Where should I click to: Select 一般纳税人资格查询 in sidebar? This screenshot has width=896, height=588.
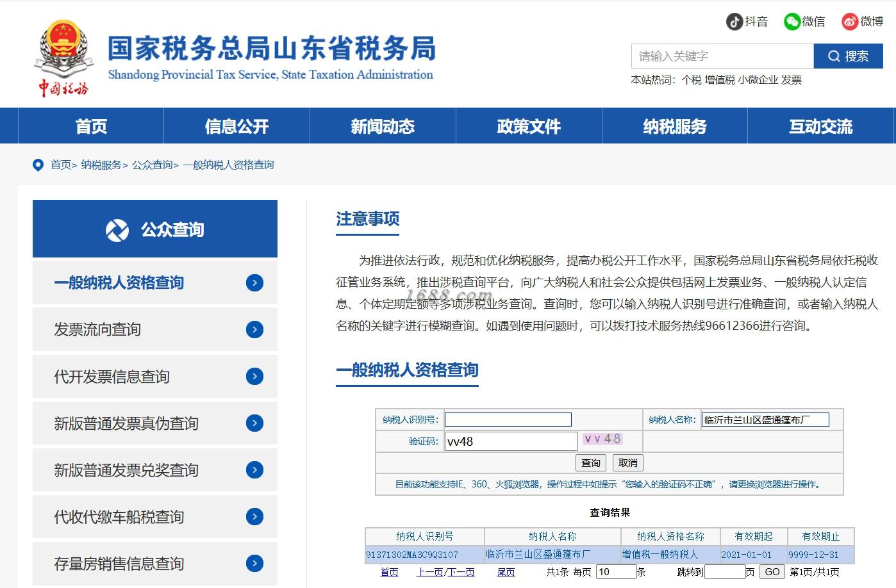point(155,282)
